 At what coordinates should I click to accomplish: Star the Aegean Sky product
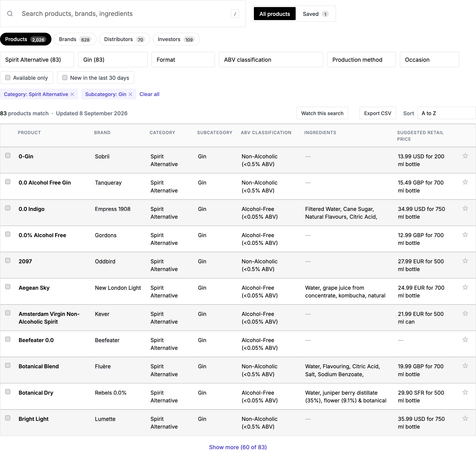coord(465,287)
